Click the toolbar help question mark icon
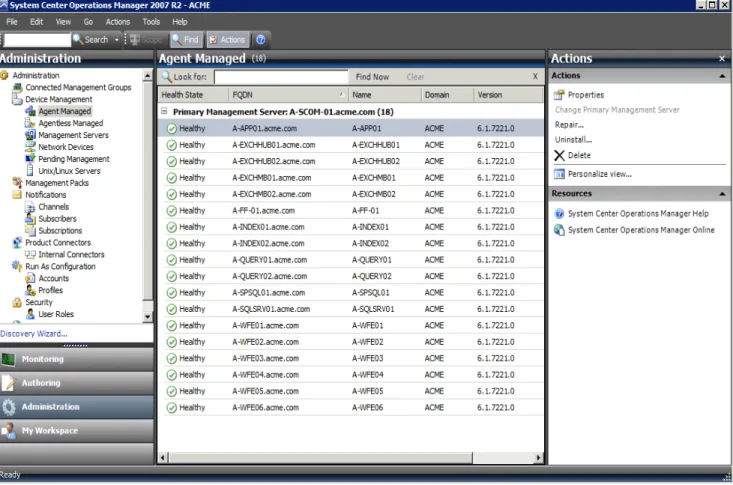733x485 pixels. coord(261,40)
